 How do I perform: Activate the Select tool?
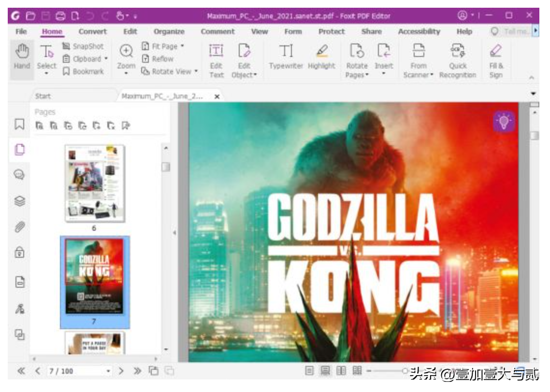[46, 59]
